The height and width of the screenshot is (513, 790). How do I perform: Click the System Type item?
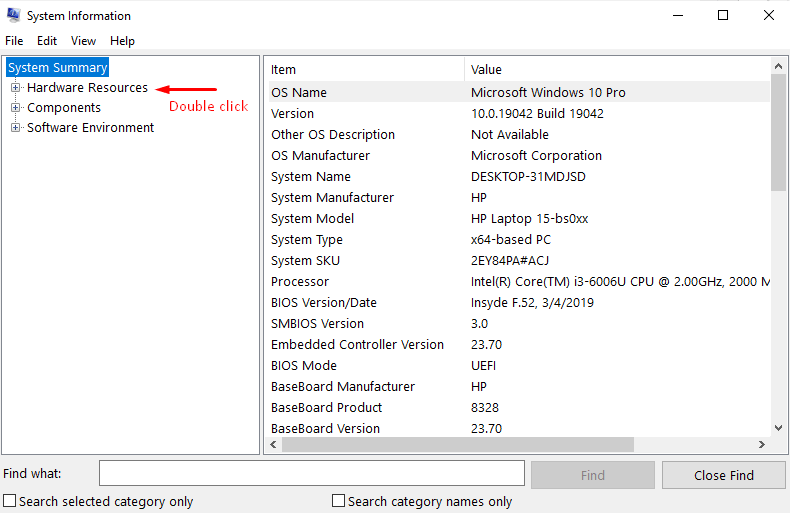point(306,240)
